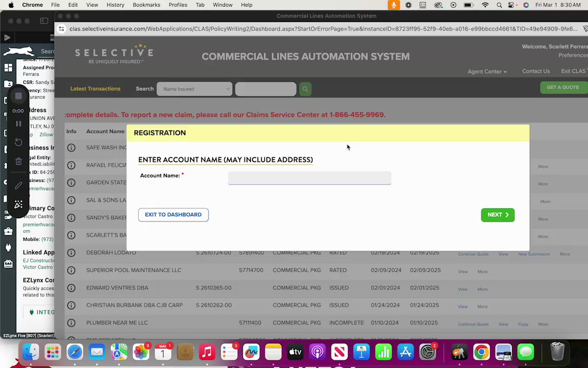Viewport: 588px width, 368px height.
Task: Click info icon for CHRISTIAN BURBANK row
Action: [x=71, y=305]
